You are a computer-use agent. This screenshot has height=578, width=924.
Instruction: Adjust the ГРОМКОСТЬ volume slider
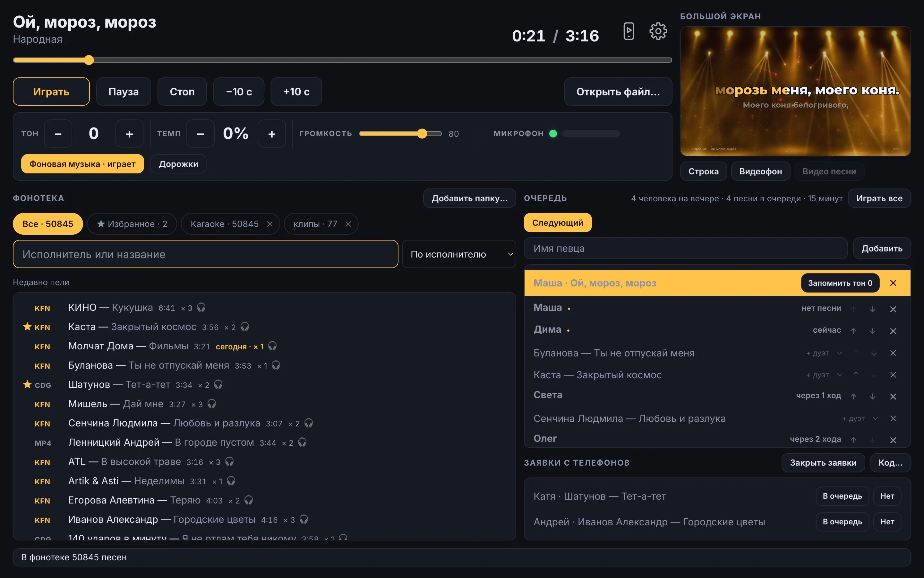pos(400,133)
